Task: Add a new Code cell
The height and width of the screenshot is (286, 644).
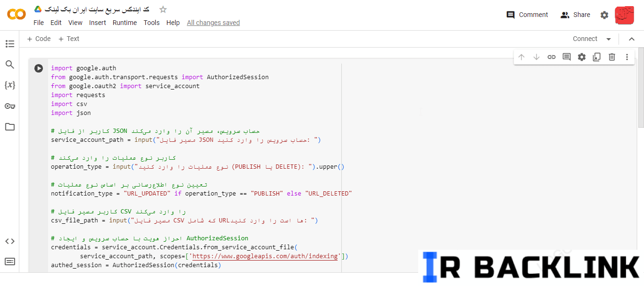Action: pyautogui.click(x=39, y=39)
